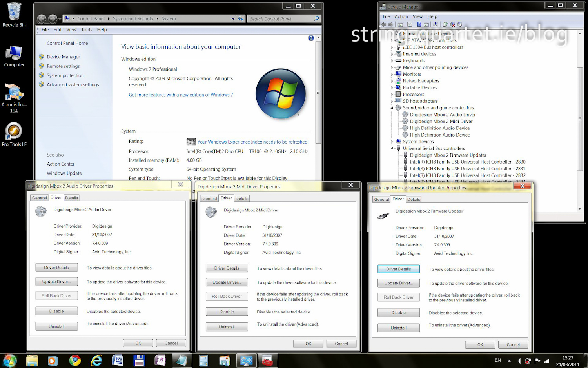Click the Control Panel help question mark icon
Image resolution: width=588 pixels, height=368 pixels.
tap(311, 38)
